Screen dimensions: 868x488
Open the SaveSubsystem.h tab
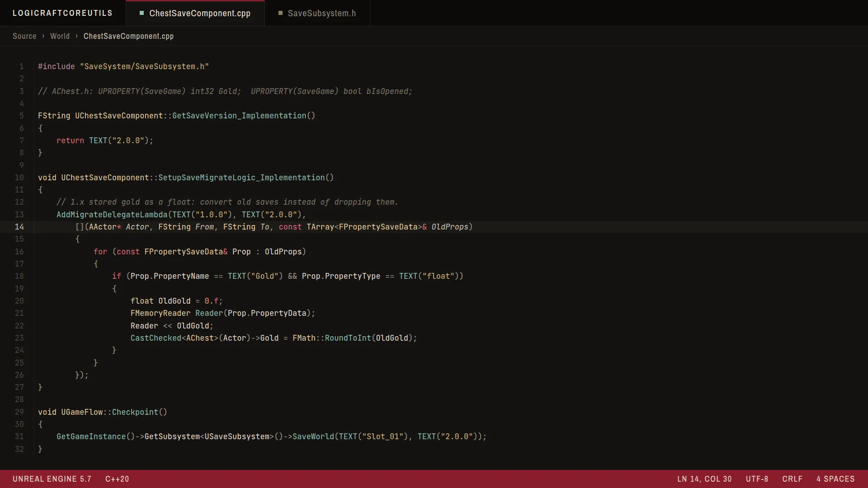317,13
